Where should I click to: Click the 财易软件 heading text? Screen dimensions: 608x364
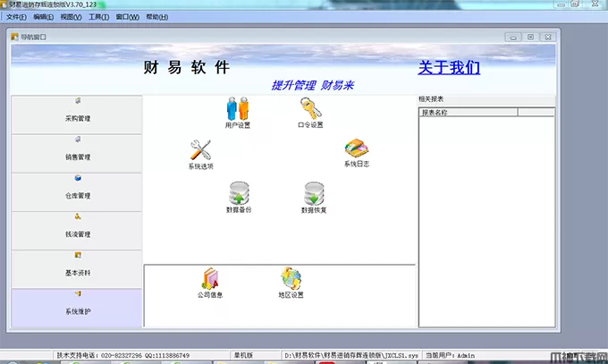(187, 67)
